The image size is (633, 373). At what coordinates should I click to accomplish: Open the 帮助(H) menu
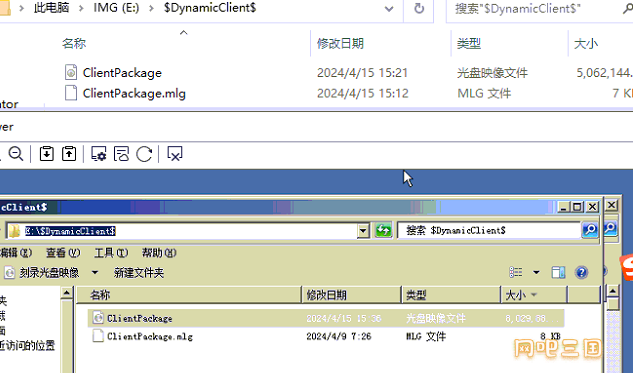[x=159, y=253]
